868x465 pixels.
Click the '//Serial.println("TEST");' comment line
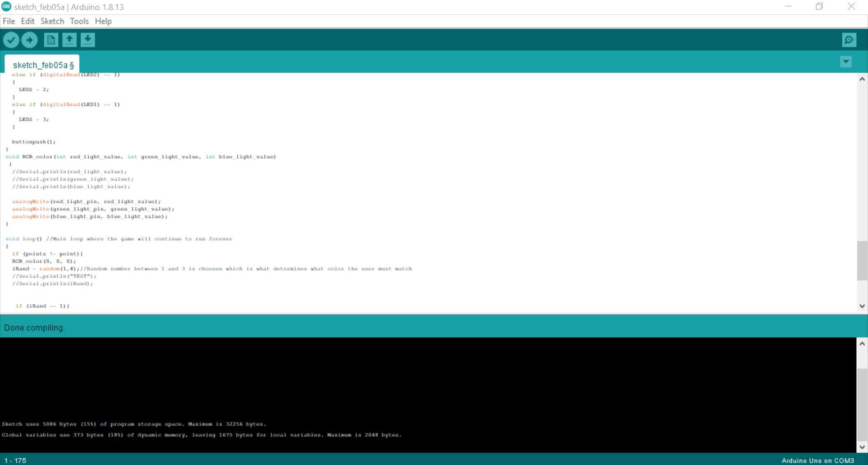pyautogui.click(x=54, y=276)
